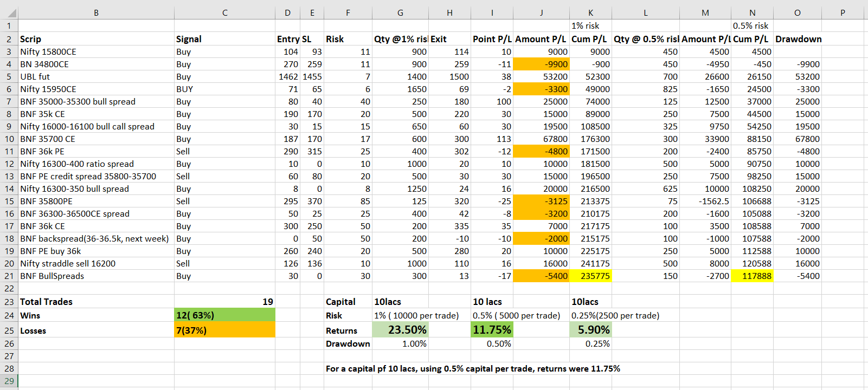
Task: Select row 21 header
Action: pyautogui.click(x=9, y=276)
